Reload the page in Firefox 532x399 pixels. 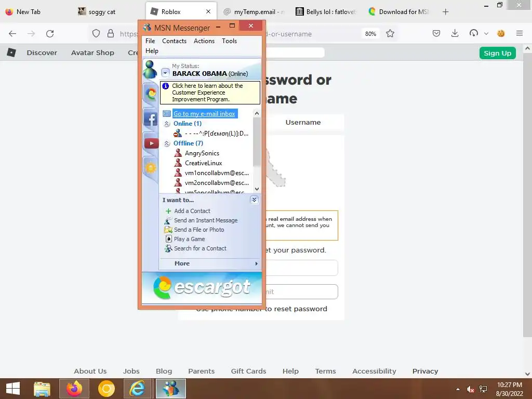point(50,34)
